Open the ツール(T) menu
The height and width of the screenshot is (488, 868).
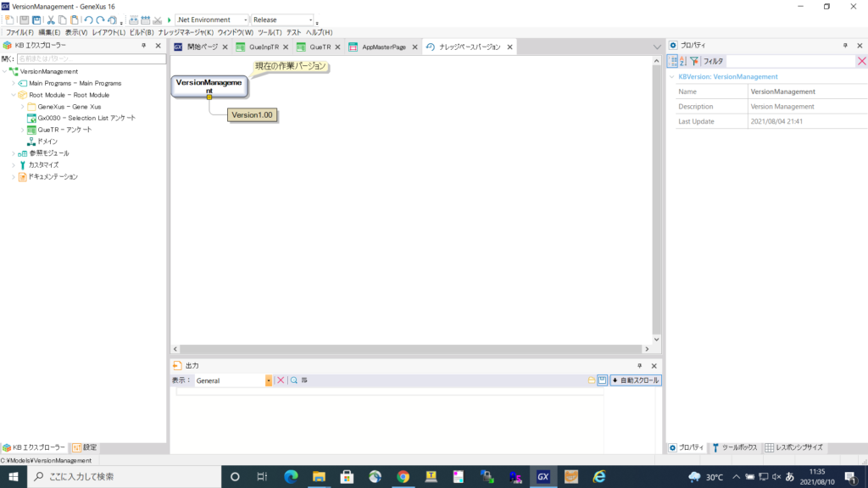click(x=270, y=33)
